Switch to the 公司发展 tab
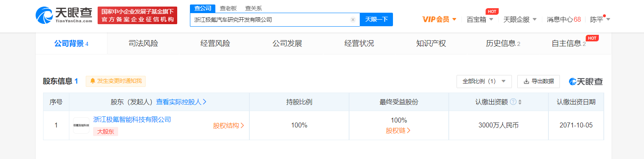This screenshot has height=159, width=644. pyautogui.click(x=287, y=43)
